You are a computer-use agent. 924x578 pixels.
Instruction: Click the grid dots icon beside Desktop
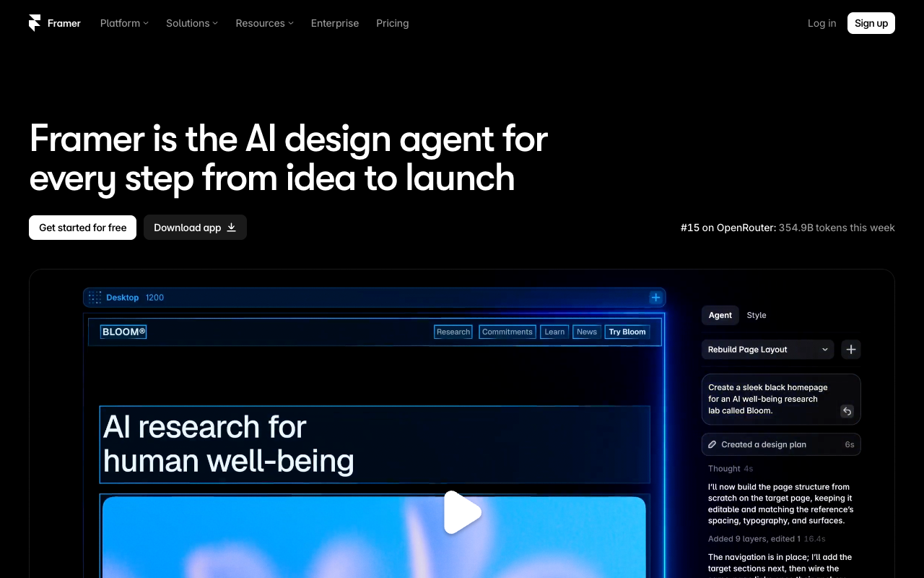pos(95,298)
